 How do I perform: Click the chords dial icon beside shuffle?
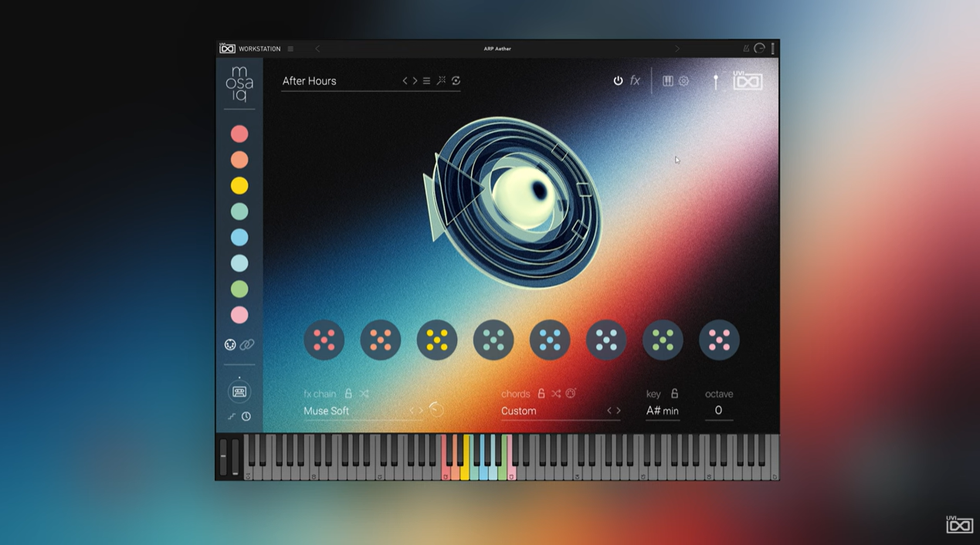pyautogui.click(x=571, y=394)
